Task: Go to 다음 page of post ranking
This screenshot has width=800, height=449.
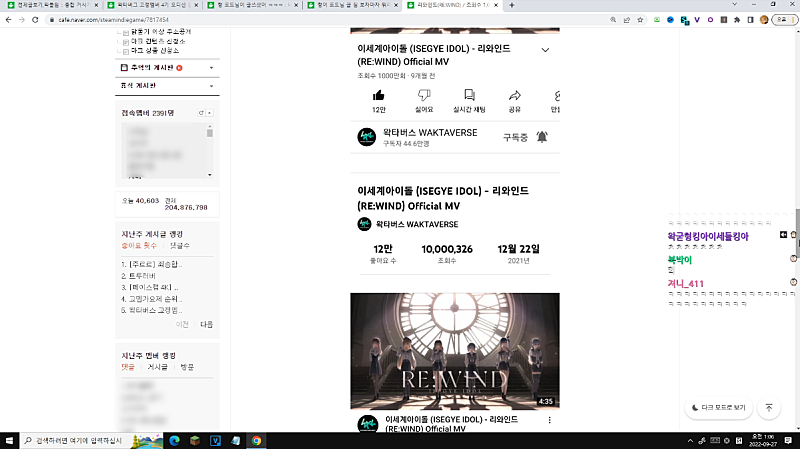Action: (x=207, y=325)
